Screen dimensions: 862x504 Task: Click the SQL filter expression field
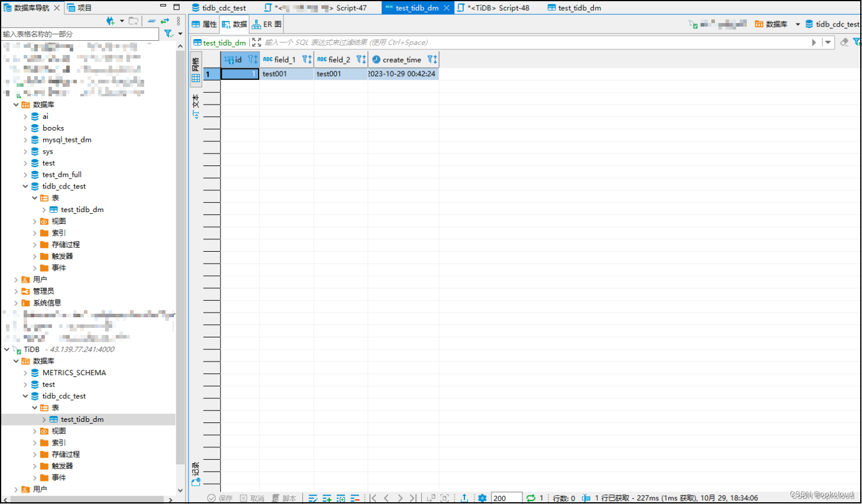coord(535,43)
